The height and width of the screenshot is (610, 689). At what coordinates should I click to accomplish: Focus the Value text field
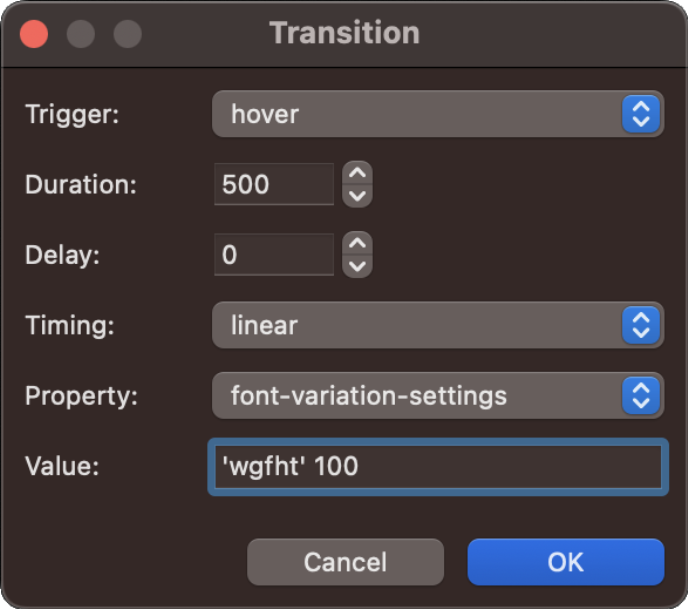(435, 466)
